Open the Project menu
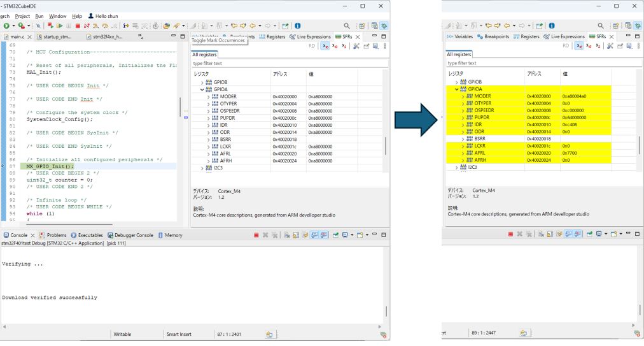The image size is (644, 346). pos(22,16)
